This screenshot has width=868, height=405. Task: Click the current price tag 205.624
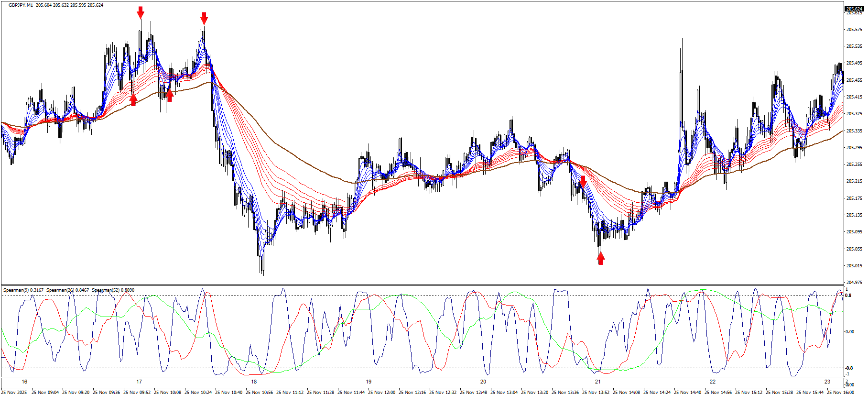tap(854, 9)
